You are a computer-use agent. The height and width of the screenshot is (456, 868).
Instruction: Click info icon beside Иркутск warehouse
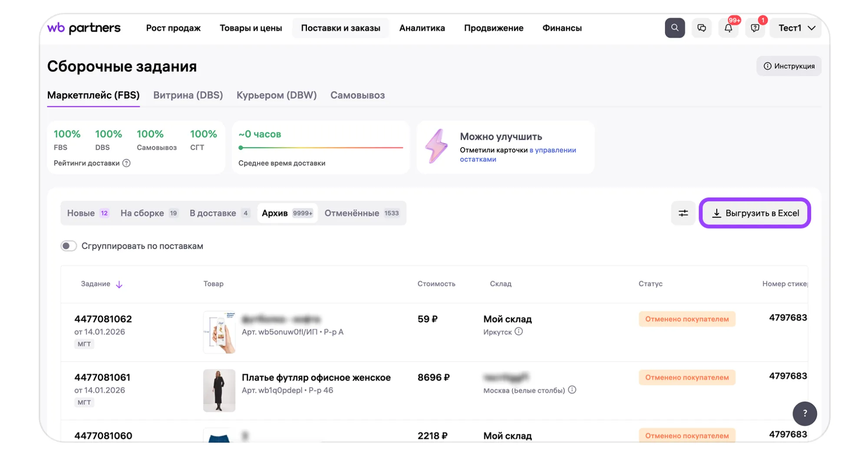tap(518, 331)
